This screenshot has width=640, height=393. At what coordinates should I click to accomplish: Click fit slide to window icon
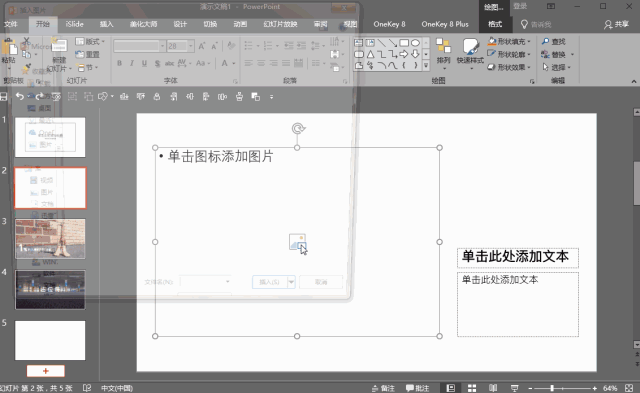(629, 388)
